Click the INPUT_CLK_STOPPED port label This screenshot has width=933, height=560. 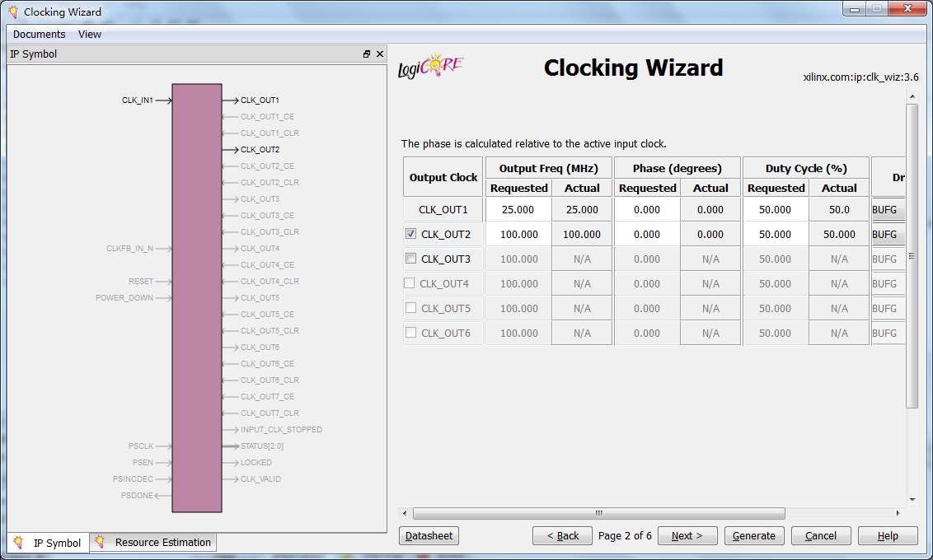(x=281, y=429)
